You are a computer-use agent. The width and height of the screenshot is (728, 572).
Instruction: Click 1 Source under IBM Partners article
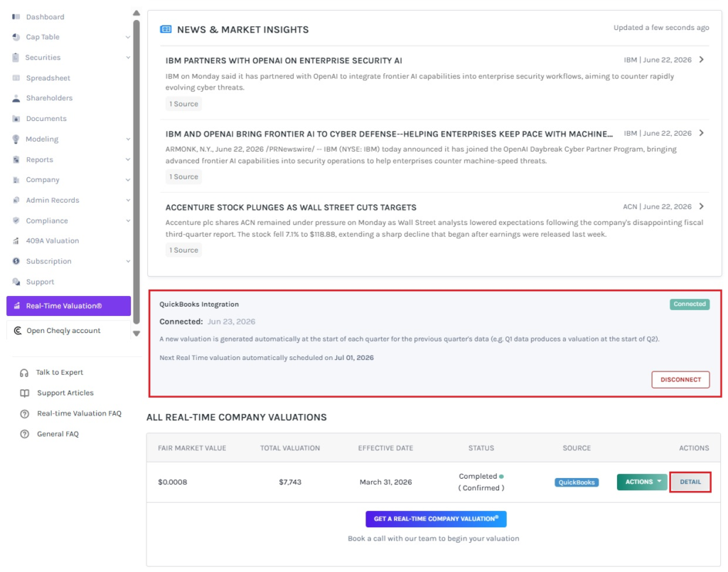(184, 104)
